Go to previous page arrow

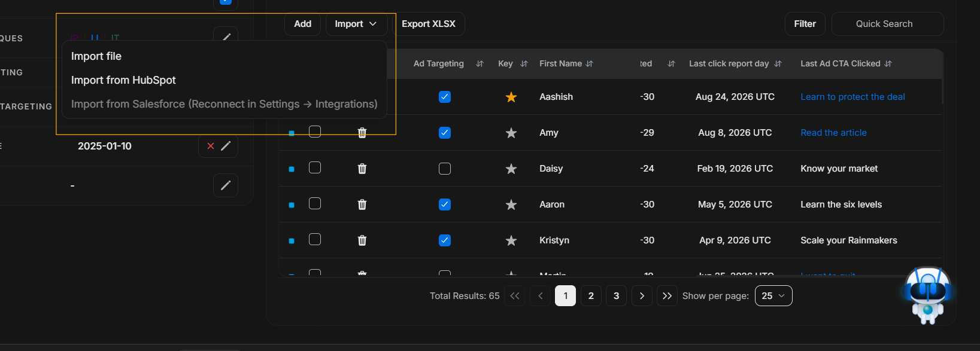541,296
